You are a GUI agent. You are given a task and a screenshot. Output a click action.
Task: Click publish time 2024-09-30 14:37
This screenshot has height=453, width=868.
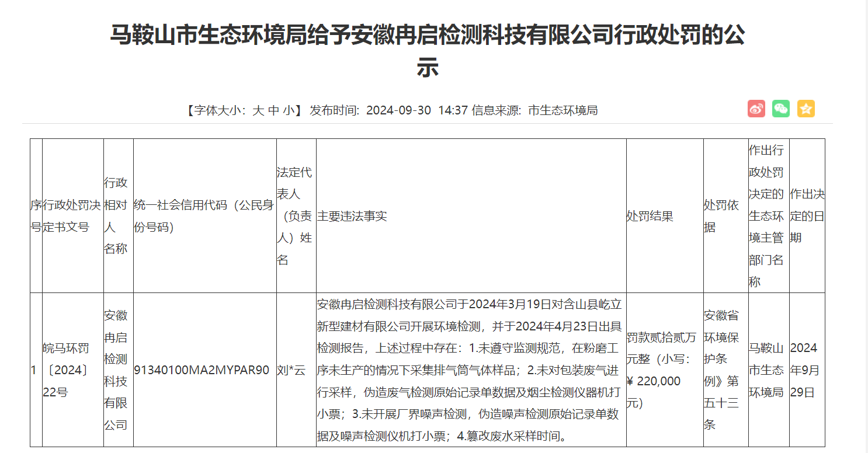click(x=417, y=110)
